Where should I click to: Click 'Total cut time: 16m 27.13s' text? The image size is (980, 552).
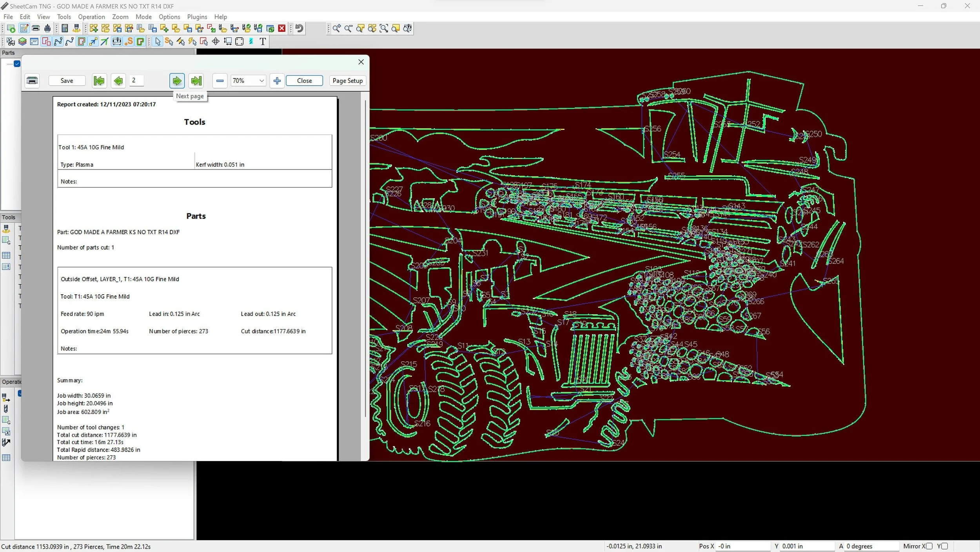pyautogui.click(x=90, y=442)
